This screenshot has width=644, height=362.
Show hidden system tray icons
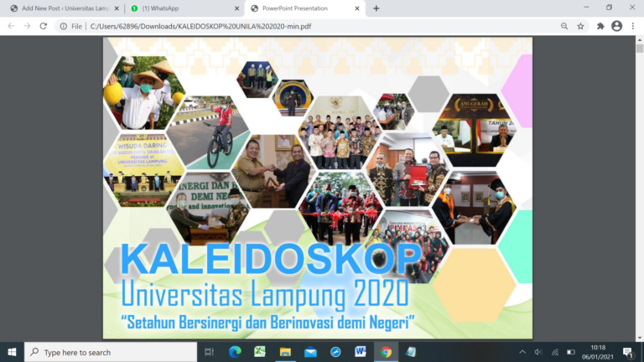click(x=522, y=352)
